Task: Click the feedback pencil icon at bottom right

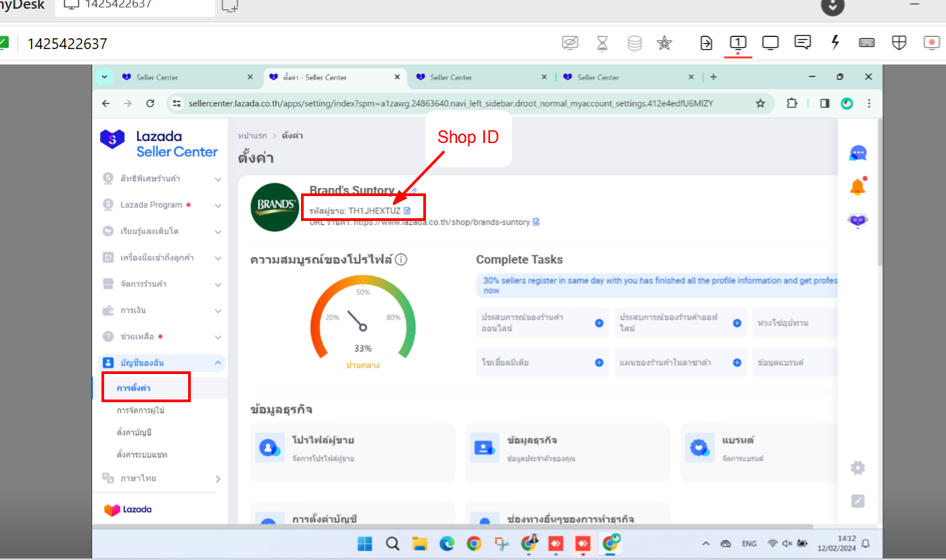Action: (x=857, y=501)
